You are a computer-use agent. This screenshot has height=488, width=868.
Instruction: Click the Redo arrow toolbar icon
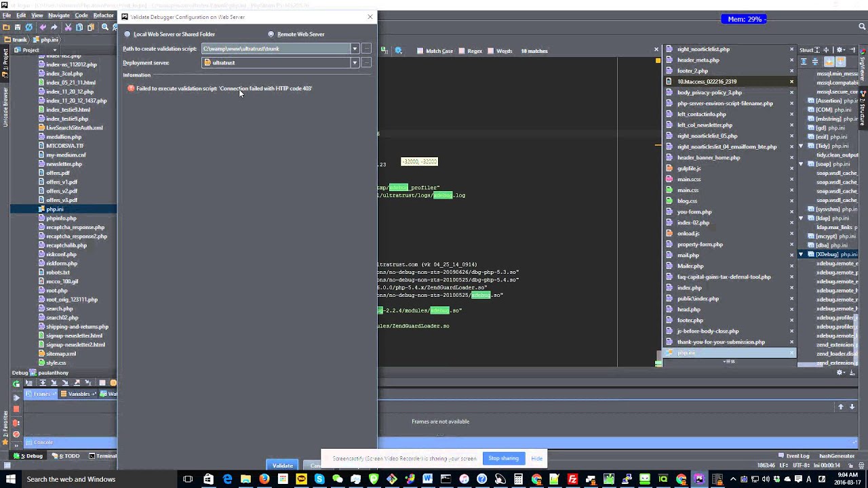(x=54, y=27)
